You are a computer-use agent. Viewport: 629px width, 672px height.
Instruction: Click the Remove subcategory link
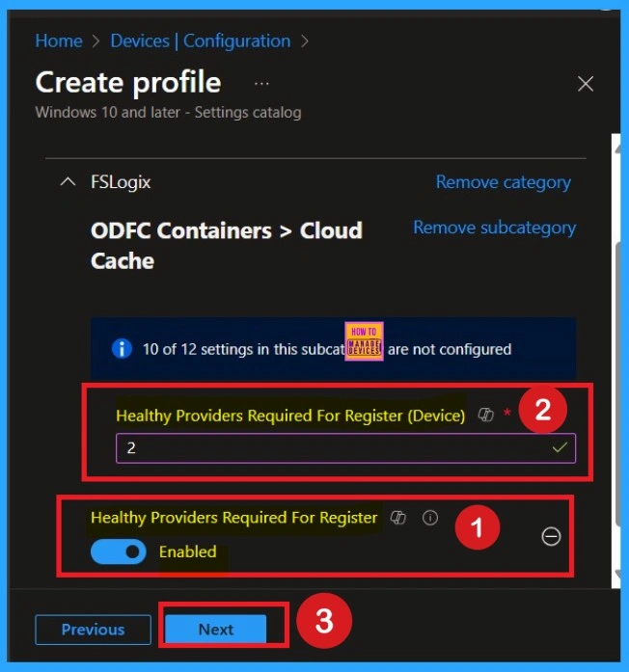tap(494, 228)
